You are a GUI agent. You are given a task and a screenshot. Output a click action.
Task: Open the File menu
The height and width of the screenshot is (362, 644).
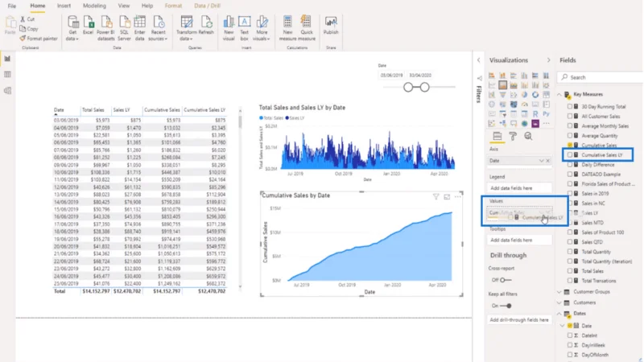tap(12, 6)
